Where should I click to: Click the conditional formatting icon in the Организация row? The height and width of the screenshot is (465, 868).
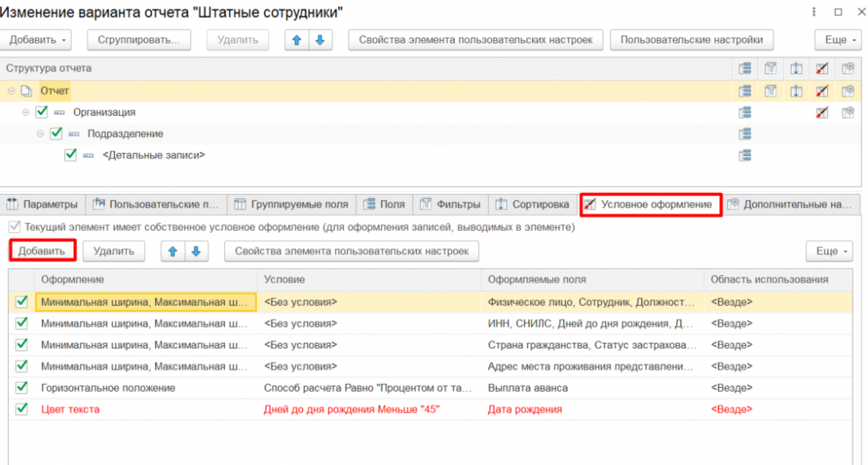pos(822,113)
